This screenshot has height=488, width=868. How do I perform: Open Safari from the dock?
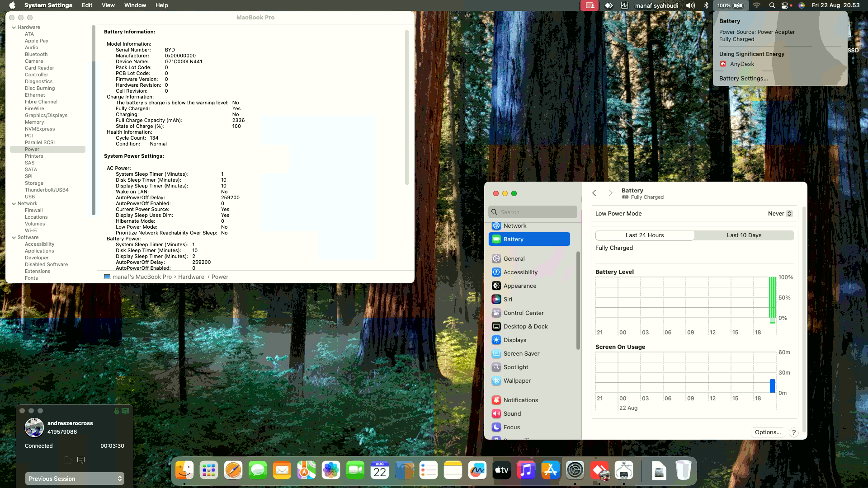coord(233,470)
